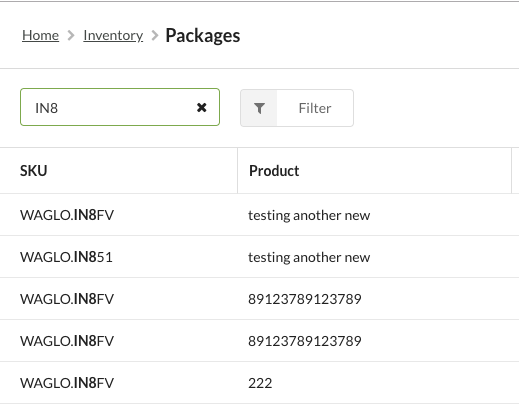The width and height of the screenshot is (519, 410).
Task: Click first 'testing another new' product cell
Action: pos(309,215)
